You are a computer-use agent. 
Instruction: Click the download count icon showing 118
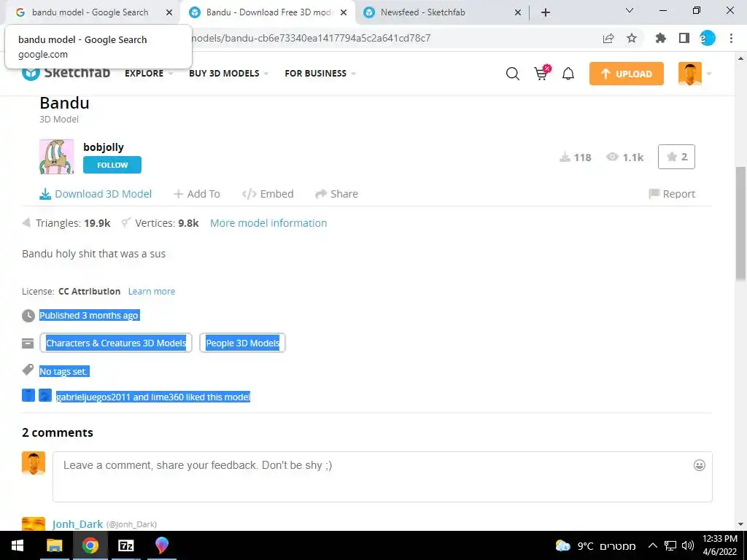click(565, 157)
